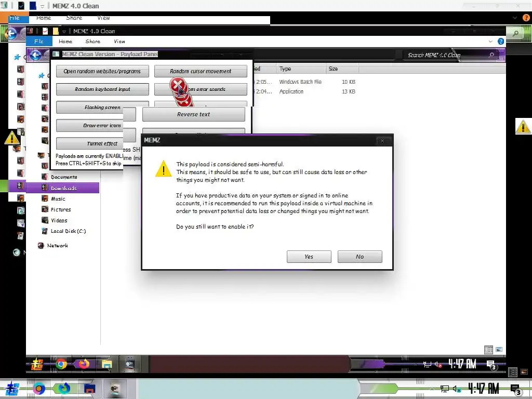Open File Explorer on inner taskbar

(107, 364)
